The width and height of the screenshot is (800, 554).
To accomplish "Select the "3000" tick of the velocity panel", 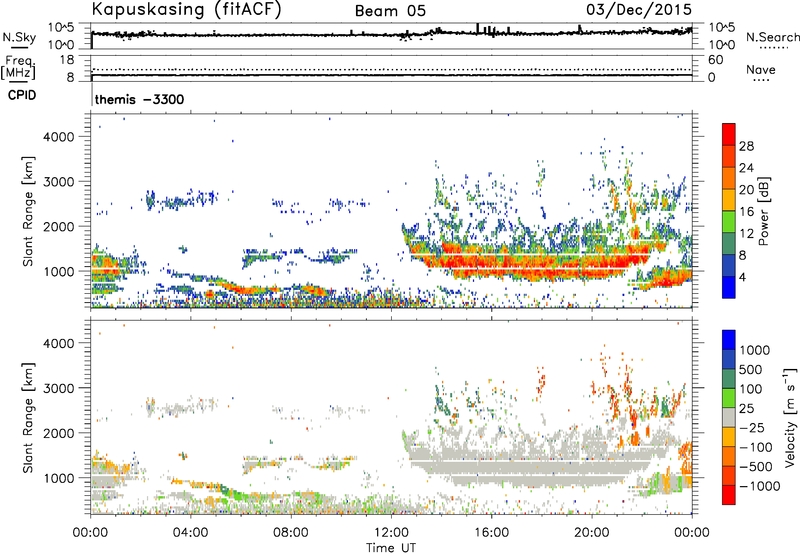I will 58,388.
